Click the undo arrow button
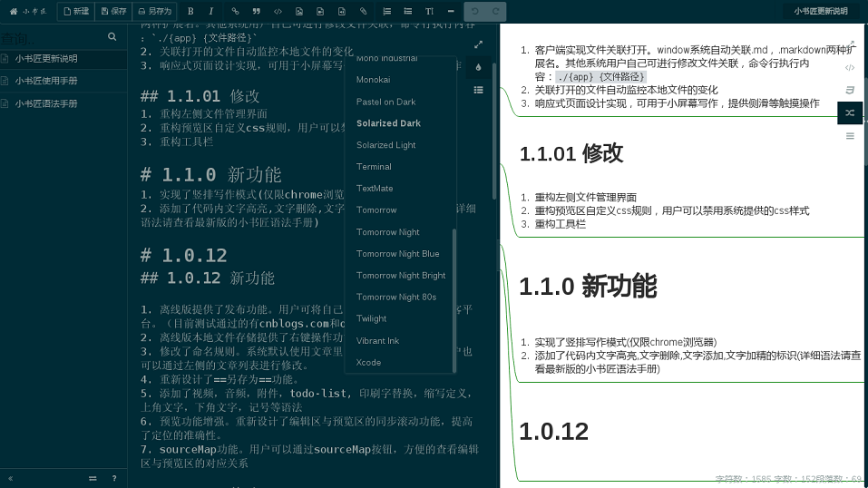 click(x=475, y=11)
